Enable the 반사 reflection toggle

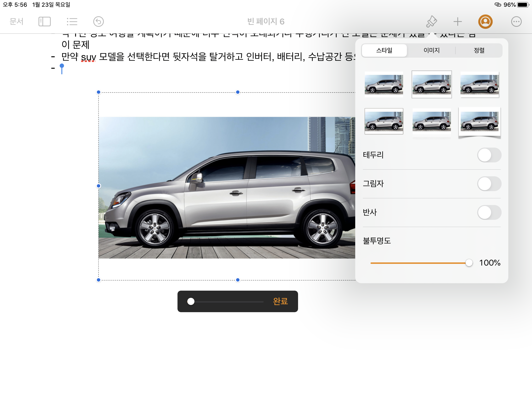(x=489, y=212)
